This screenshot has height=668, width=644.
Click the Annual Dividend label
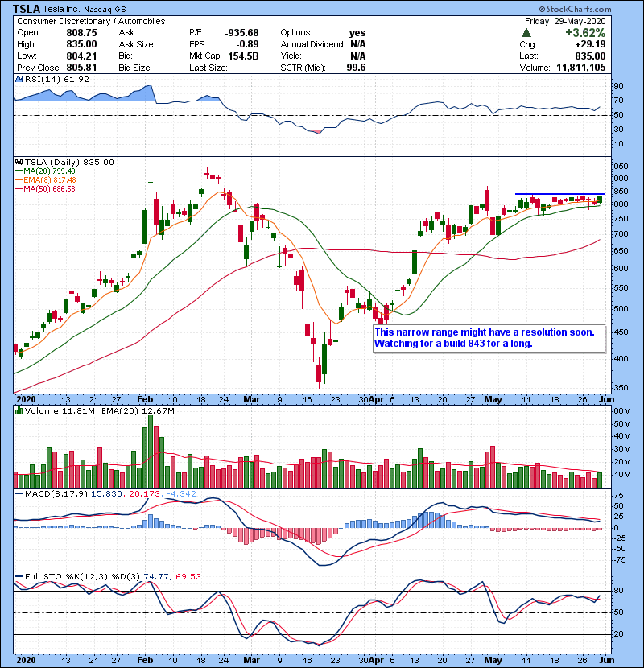tap(313, 44)
